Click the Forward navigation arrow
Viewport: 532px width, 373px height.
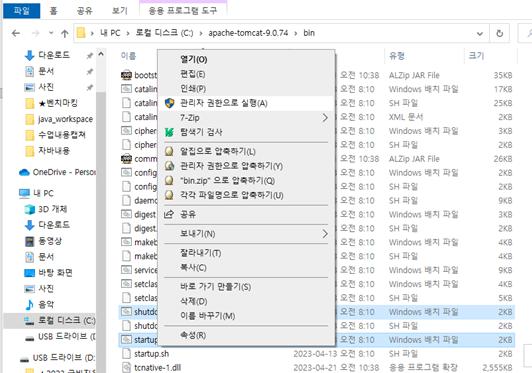[35, 33]
